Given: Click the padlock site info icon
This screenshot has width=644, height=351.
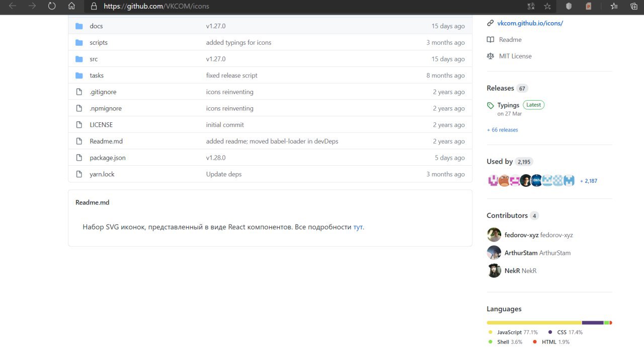Looking at the screenshot, I should pyautogui.click(x=93, y=7).
